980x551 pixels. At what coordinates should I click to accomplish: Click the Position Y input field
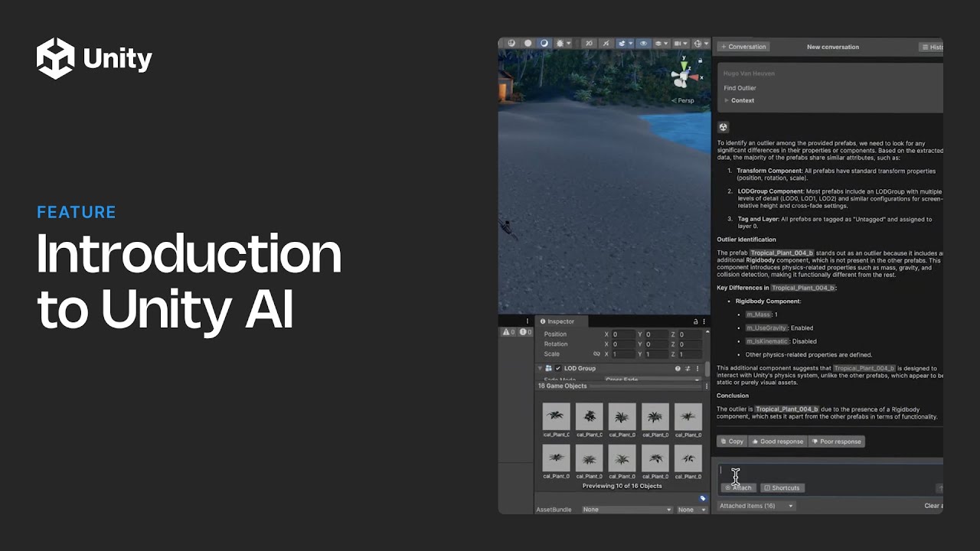pos(657,334)
